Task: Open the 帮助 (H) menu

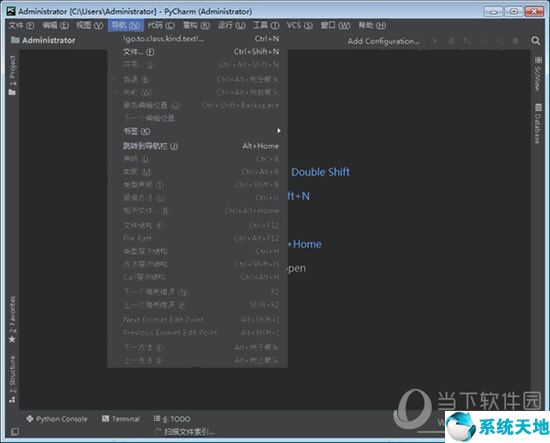Action: [x=372, y=25]
